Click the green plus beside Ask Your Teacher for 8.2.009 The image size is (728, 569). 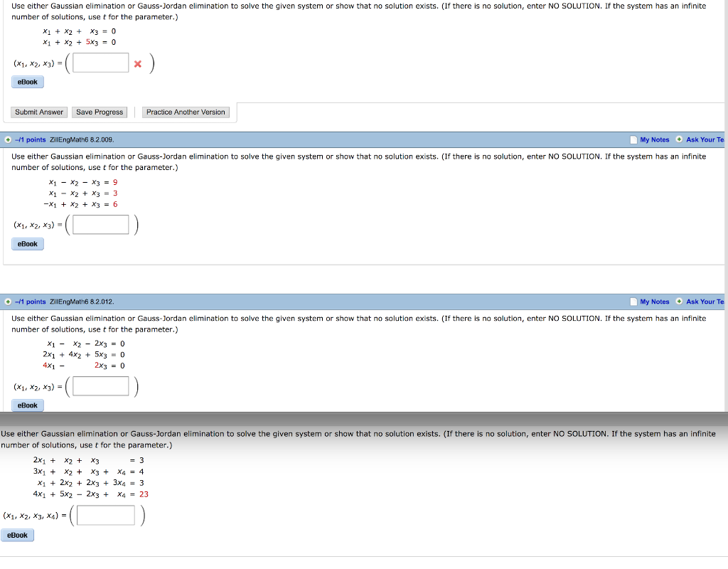[x=681, y=139]
